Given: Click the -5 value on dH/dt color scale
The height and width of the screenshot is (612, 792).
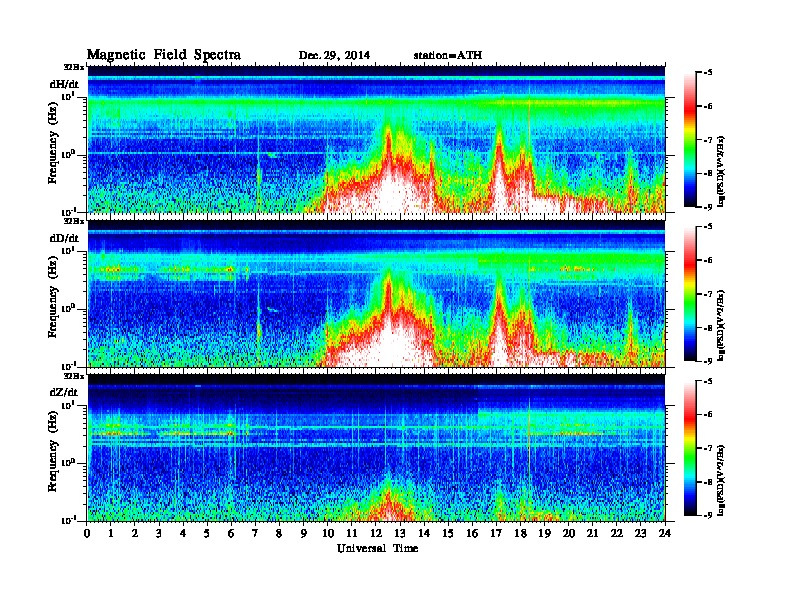Looking at the screenshot, I should pyautogui.click(x=708, y=73).
